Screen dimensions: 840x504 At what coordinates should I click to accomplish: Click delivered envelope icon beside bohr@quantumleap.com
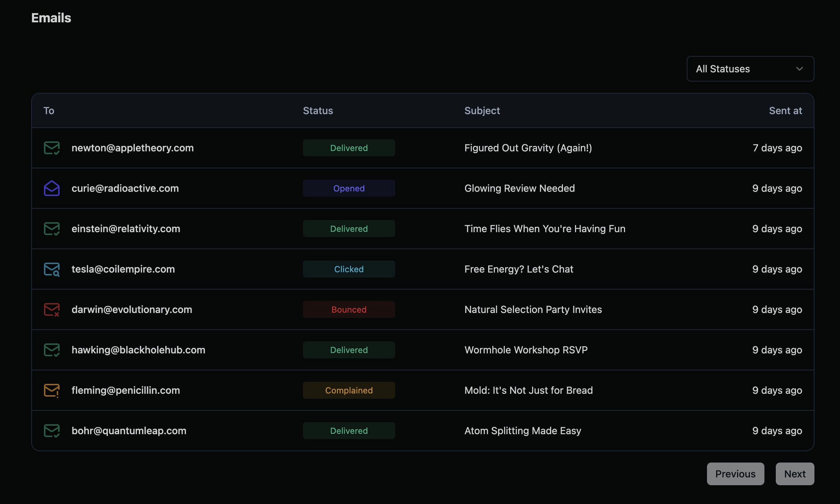(x=51, y=431)
